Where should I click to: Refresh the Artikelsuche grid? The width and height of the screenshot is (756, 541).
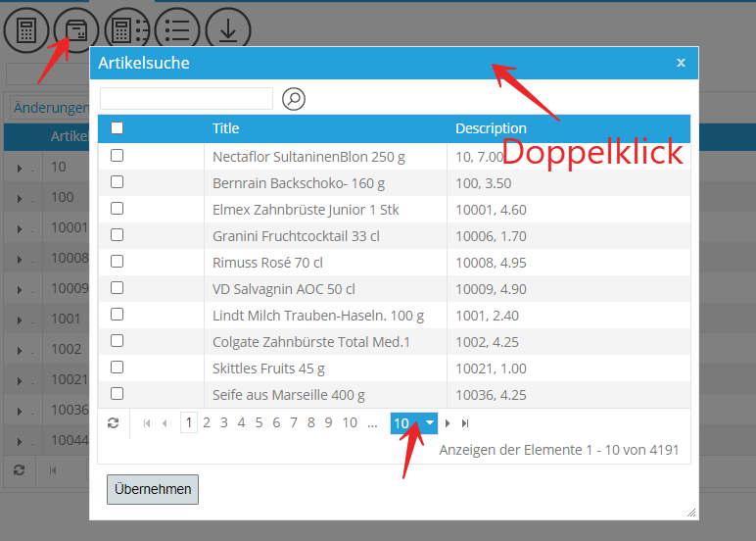(114, 423)
